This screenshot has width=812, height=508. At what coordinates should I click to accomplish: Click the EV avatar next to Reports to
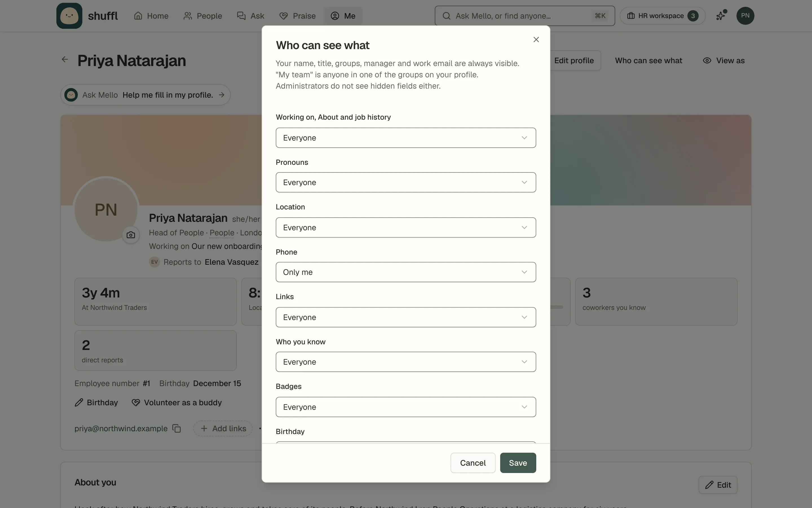click(154, 262)
